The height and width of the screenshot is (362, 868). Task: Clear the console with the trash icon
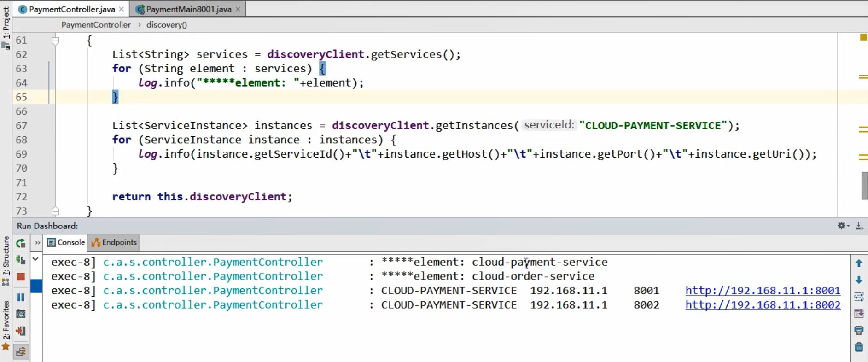(x=859, y=347)
